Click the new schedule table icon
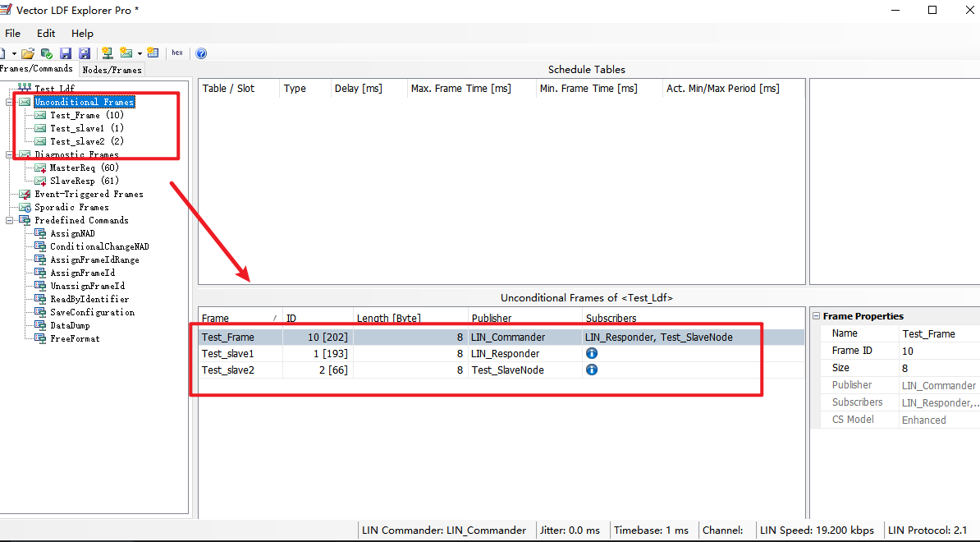Viewport: 980px width, 542px height. click(153, 53)
